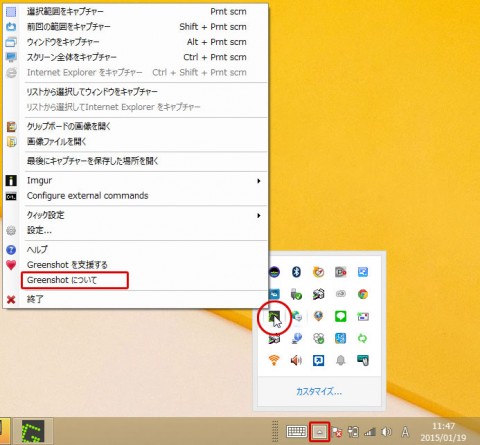Click the settings gear icon in the menu
Viewport: 480px width, 445px height.
pyautogui.click(x=11, y=230)
